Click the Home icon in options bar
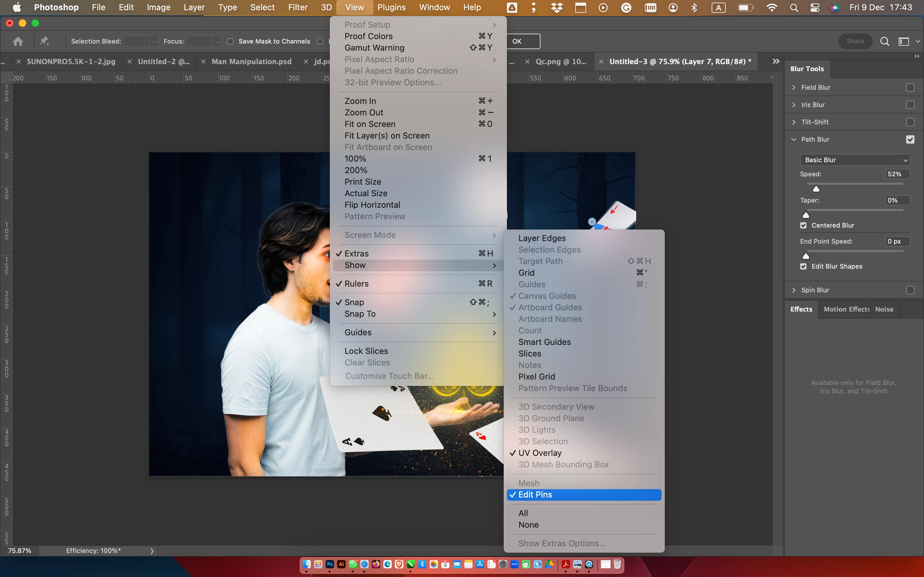This screenshot has height=577, width=924. 18,41
